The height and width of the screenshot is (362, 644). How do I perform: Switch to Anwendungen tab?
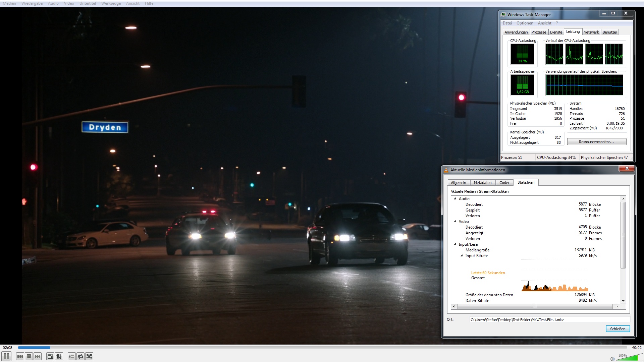tap(516, 32)
